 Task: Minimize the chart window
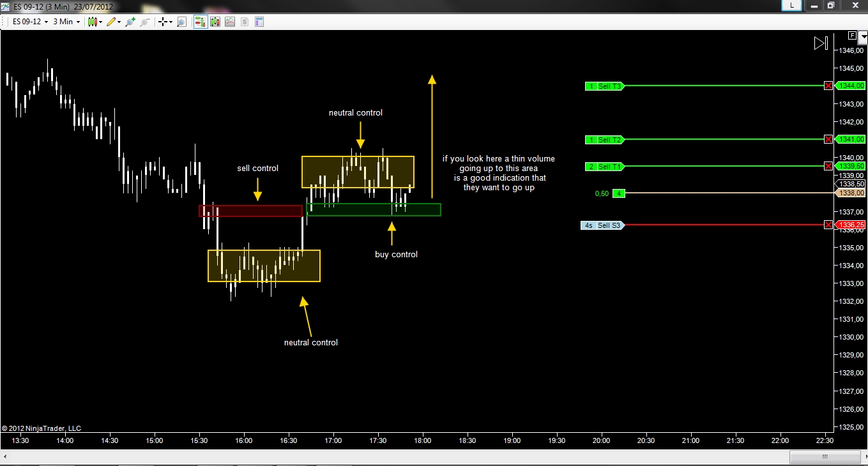(813, 5)
